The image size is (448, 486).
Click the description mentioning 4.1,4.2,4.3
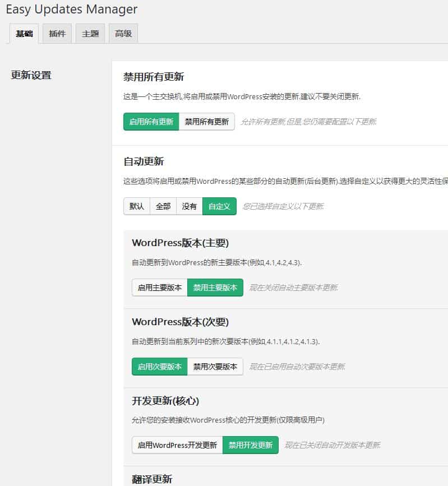pyautogui.click(x=217, y=262)
